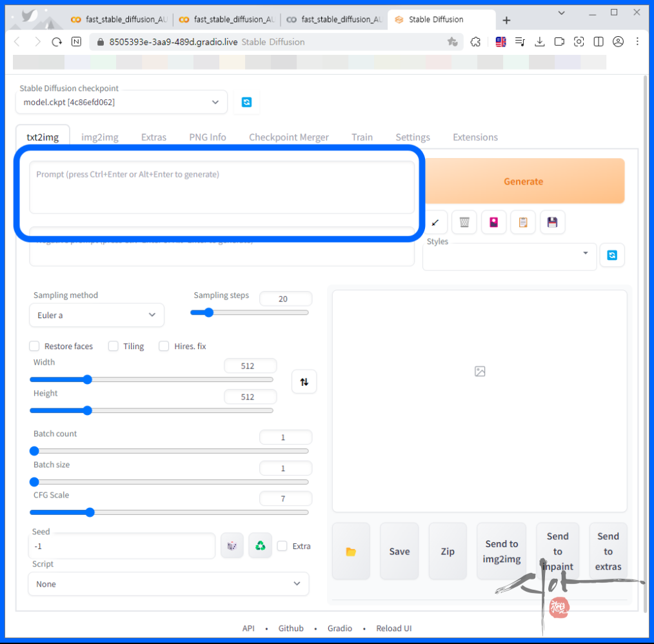
Task: Open the Github footer link
Action: click(291, 629)
